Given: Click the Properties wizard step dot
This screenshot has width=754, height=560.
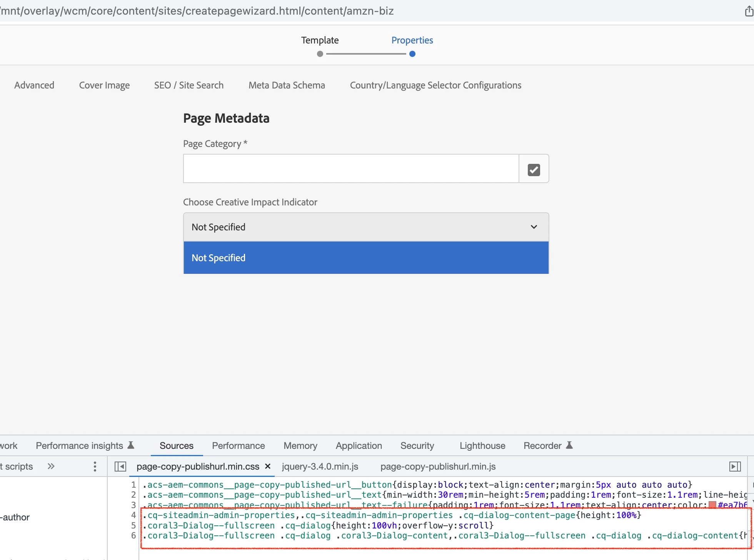Looking at the screenshot, I should tap(412, 54).
